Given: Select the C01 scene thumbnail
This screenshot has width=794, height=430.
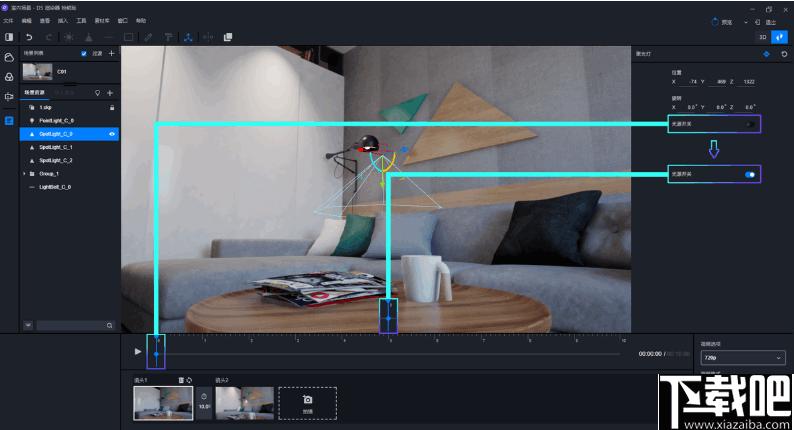Looking at the screenshot, I should click(x=37, y=71).
